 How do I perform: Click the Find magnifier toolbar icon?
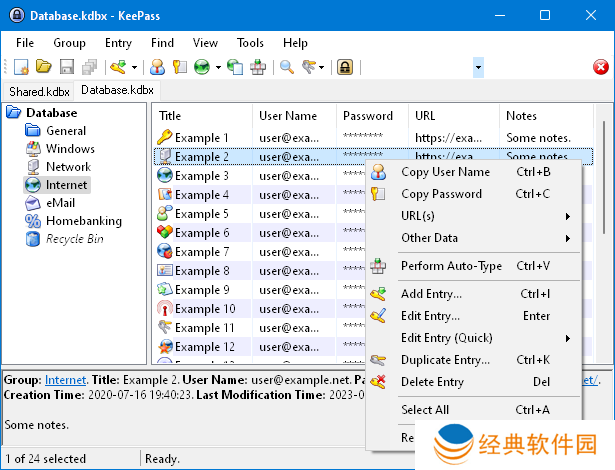pyautogui.click(x=287, y=67)
